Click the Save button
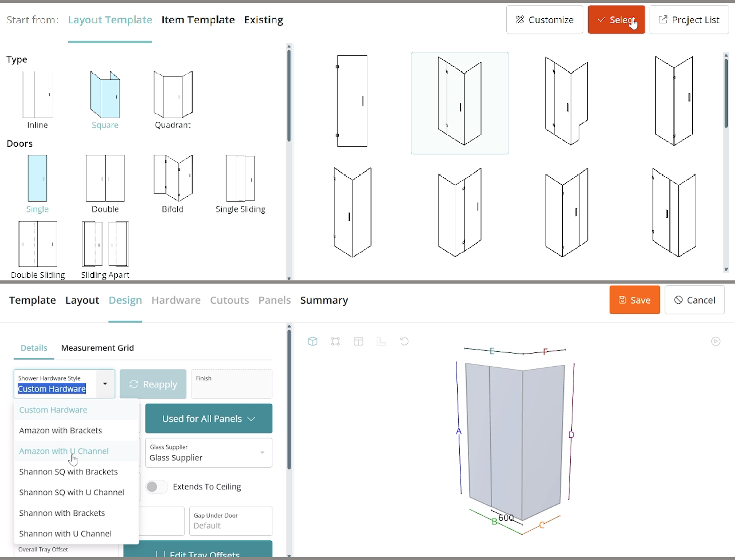735x560 pixels. click(x=635, y=300)
